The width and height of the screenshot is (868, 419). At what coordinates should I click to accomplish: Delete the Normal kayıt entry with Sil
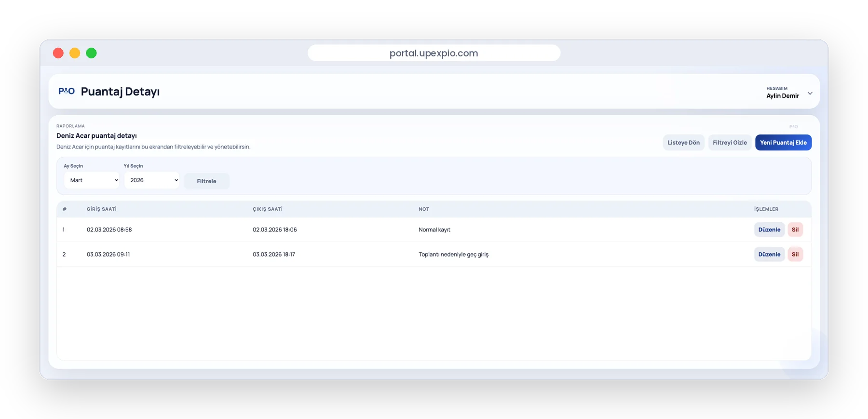coord(795,230)
